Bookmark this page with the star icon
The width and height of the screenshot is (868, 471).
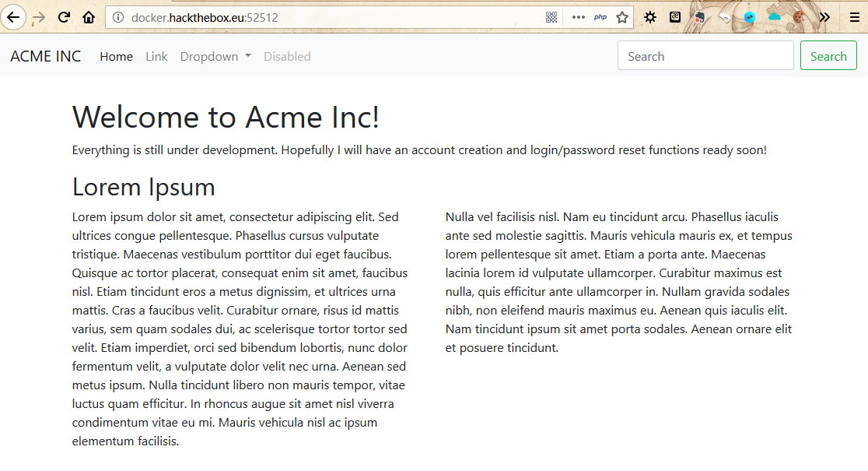point(622,17)
